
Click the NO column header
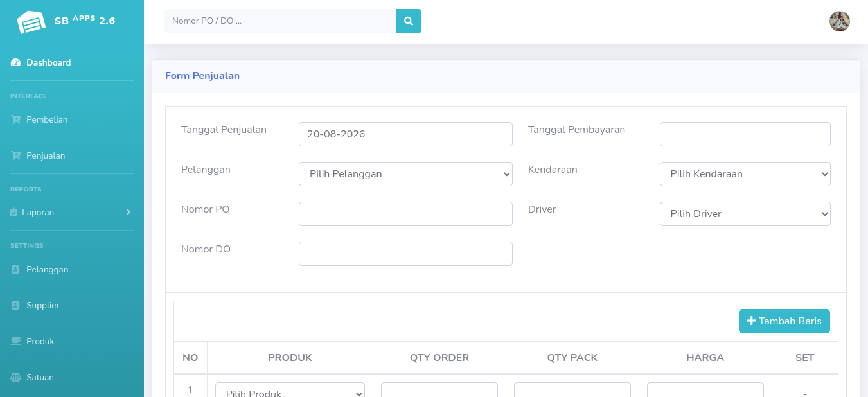[190, 358]
